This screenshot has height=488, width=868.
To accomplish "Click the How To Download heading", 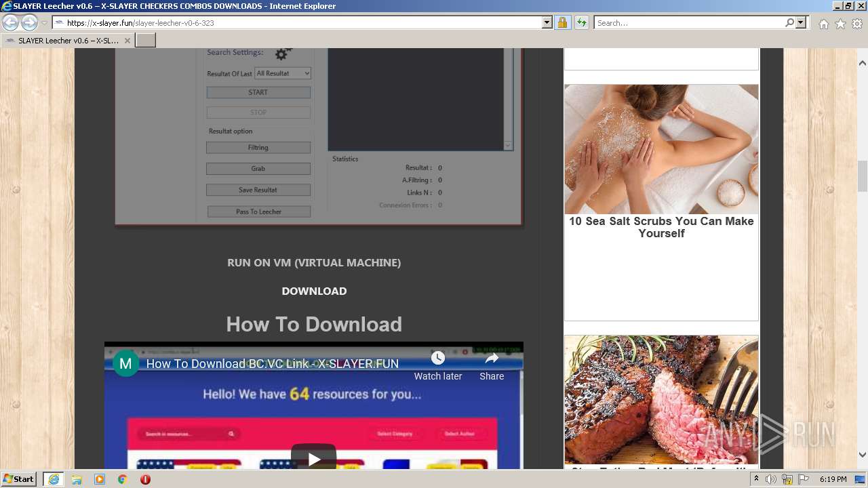I will pyautogui.click(x=314, y=324).
